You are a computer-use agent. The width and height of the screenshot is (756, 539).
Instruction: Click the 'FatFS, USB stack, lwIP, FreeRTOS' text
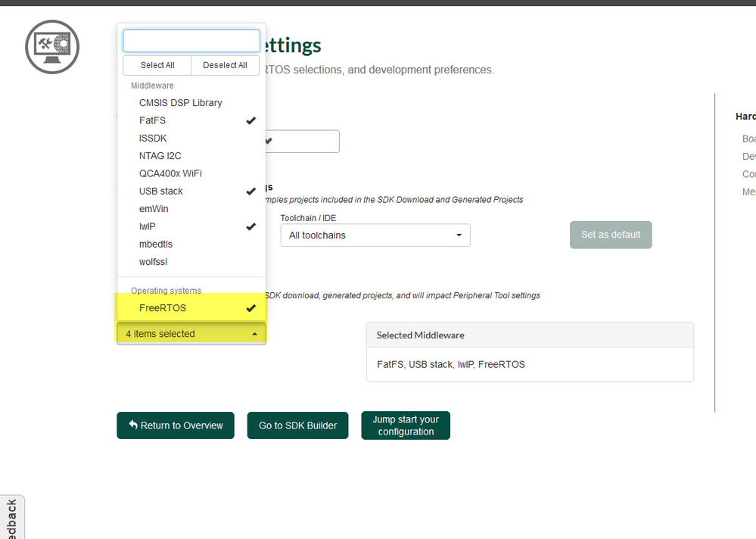(451, 364)
